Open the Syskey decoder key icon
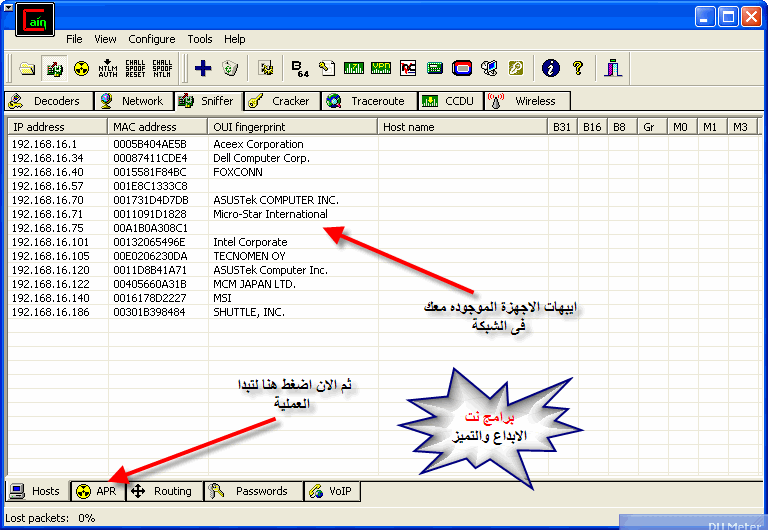This screenshot has height=530, width=768. pos(516,68)
